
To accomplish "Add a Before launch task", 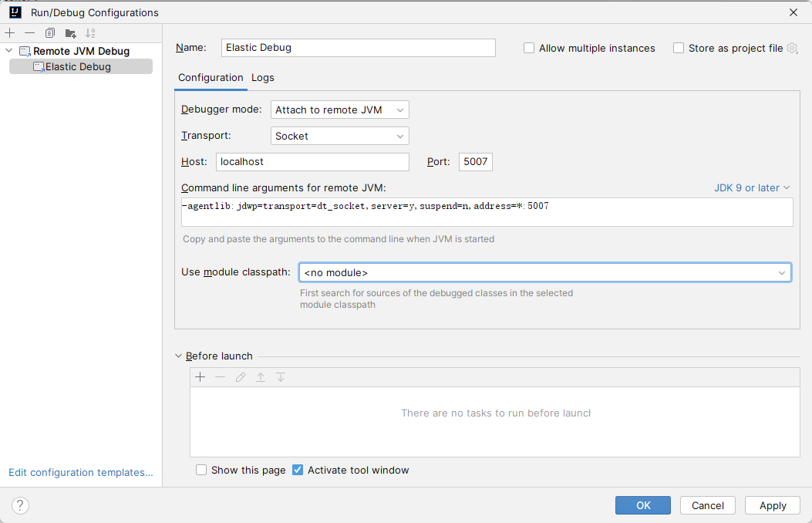I will [200, 377].
